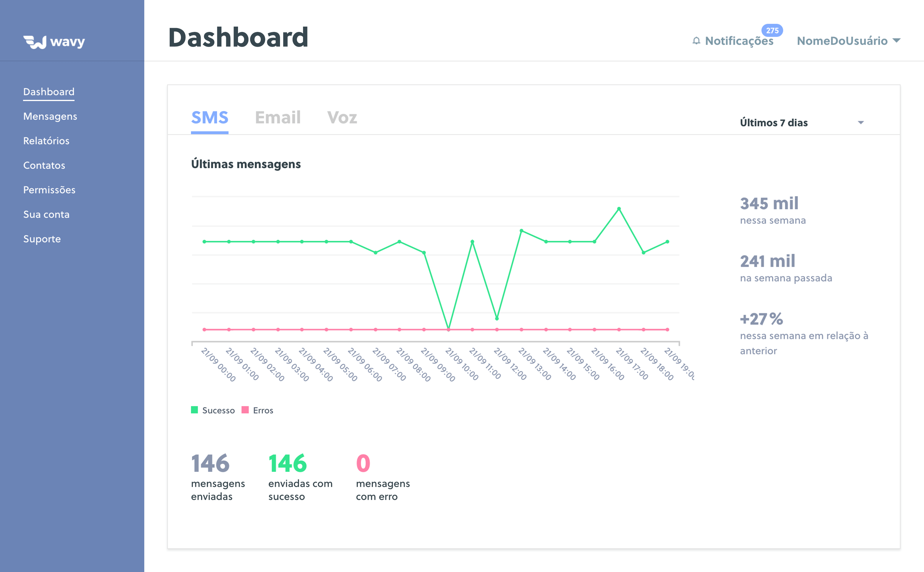Open Mensagens section
The height and width of the screenshot is (572, 924).
pyautogui.click(x=50, y=116)
